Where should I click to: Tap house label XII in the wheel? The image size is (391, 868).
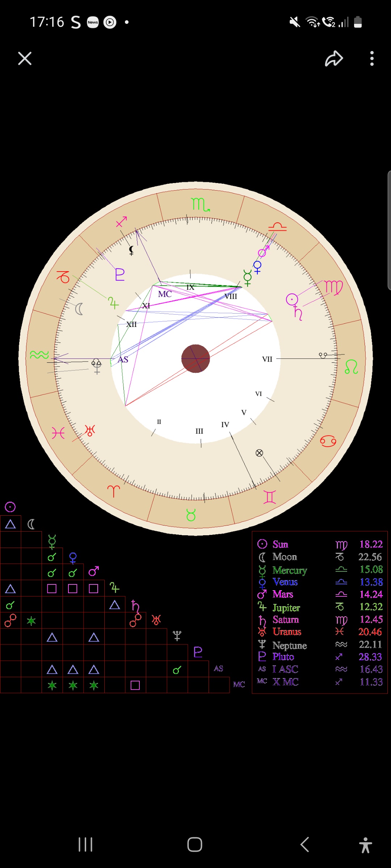131,324
